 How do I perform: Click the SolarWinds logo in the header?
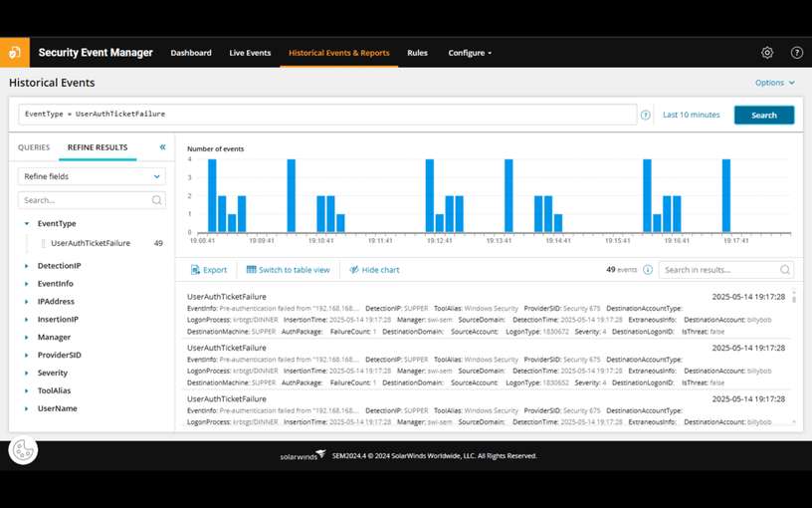(x=15, y=53)
